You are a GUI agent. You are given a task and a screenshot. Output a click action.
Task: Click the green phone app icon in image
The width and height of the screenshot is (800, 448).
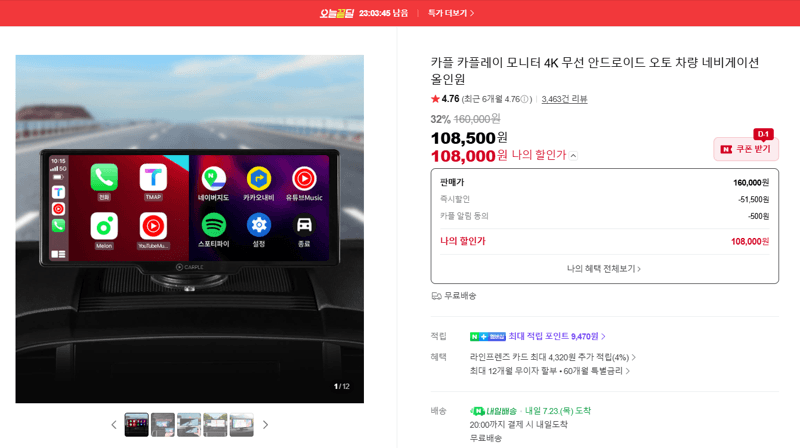click(x=104, y=178)
